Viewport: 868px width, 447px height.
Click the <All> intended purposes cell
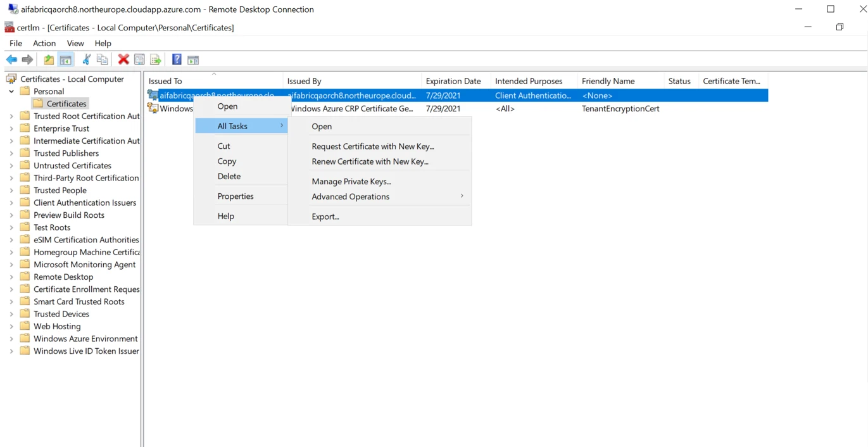tap(505, 108)
